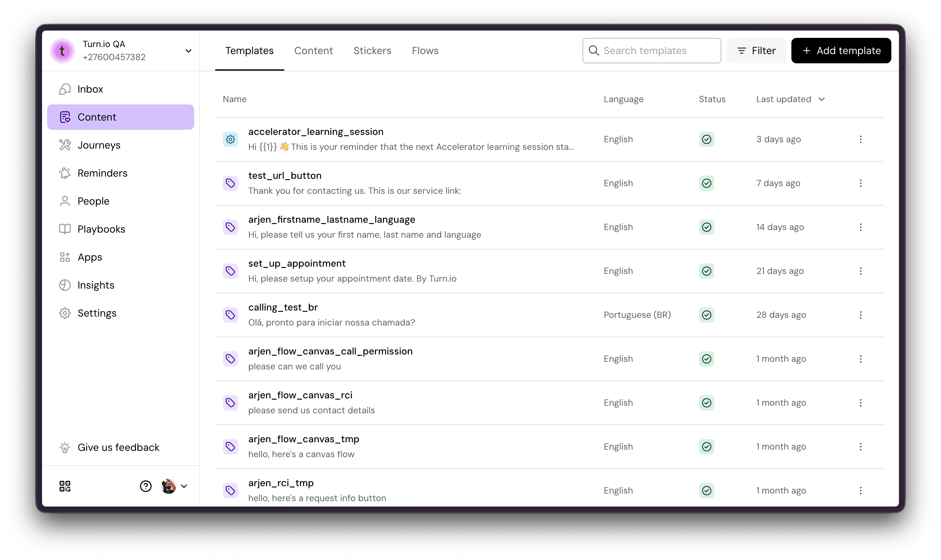Open more options for arjen_flow_canvas_call_permission
The width and height of the screenshot is (941, 560).
860,359
